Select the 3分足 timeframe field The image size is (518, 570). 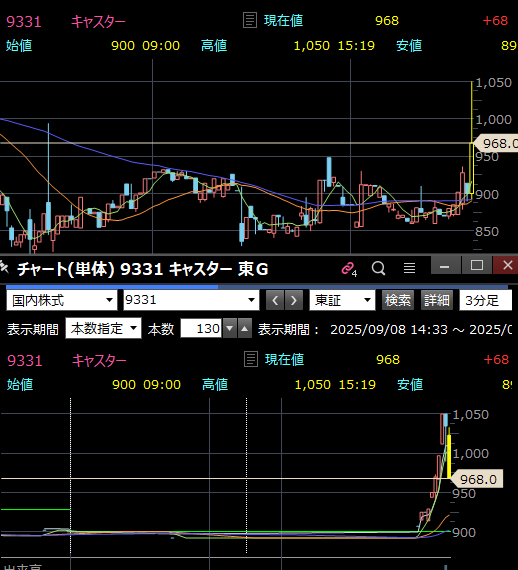tap(486, 301)
